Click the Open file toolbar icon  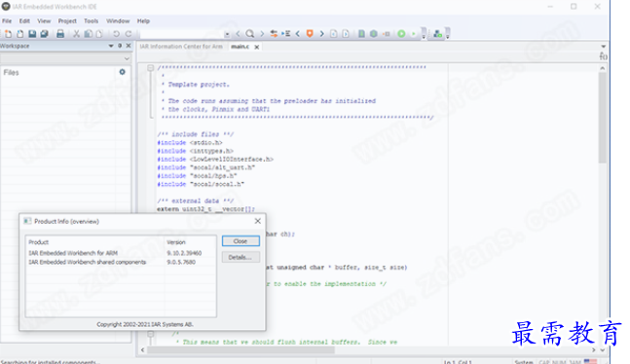(20, 34)
